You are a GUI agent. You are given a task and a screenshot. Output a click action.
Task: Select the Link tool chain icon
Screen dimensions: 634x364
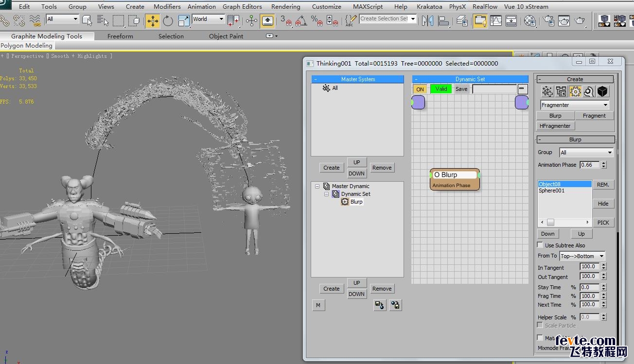point(4,20)
